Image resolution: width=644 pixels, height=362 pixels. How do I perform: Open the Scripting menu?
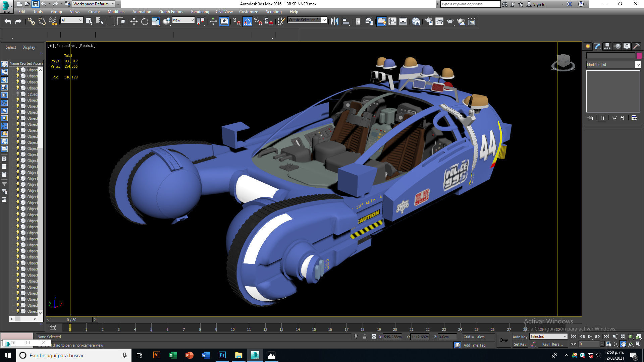274,11
